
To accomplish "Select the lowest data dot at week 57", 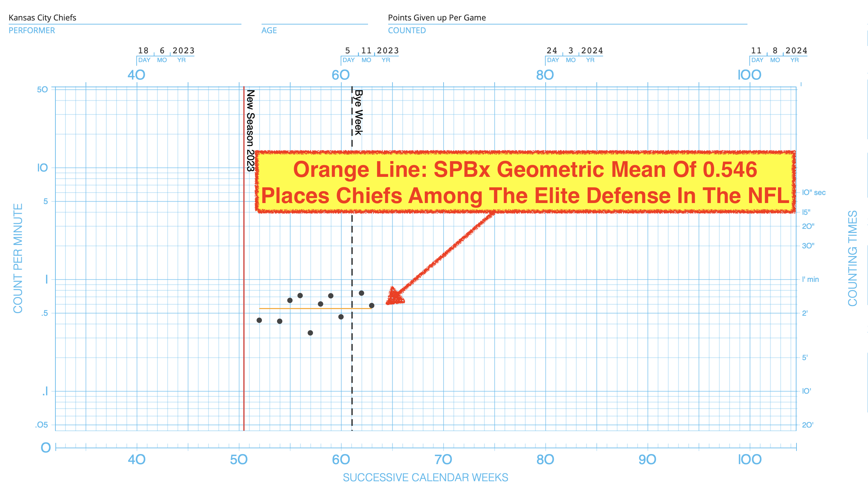I will pos(311,333).
